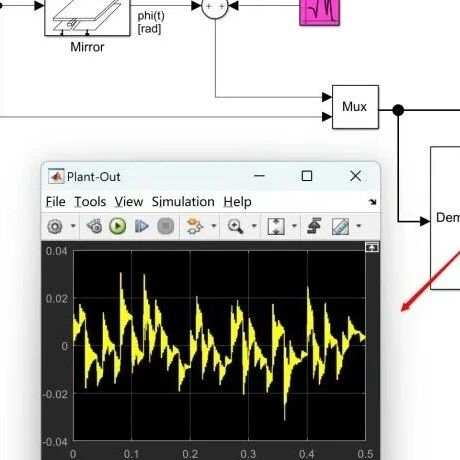The image size is (460, 460).
Task: Open the View menu in Plant-Out
Action: [x=129, y=202]
